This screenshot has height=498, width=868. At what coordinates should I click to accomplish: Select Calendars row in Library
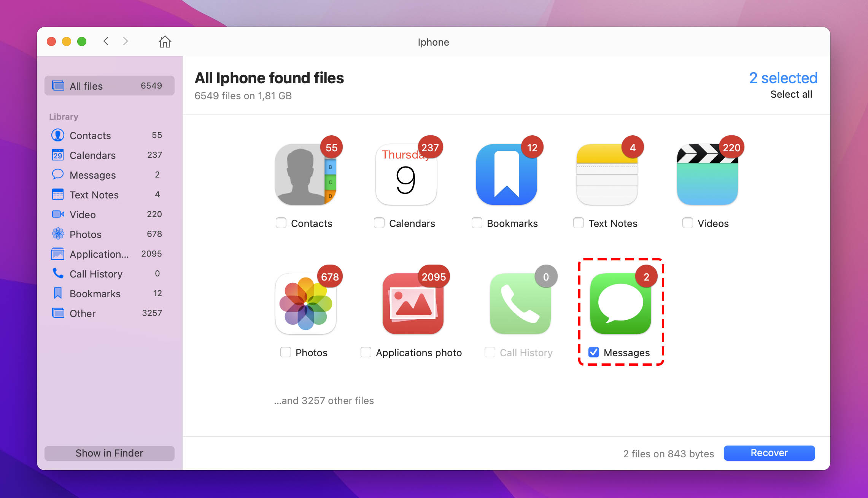(x=110, y=155)
